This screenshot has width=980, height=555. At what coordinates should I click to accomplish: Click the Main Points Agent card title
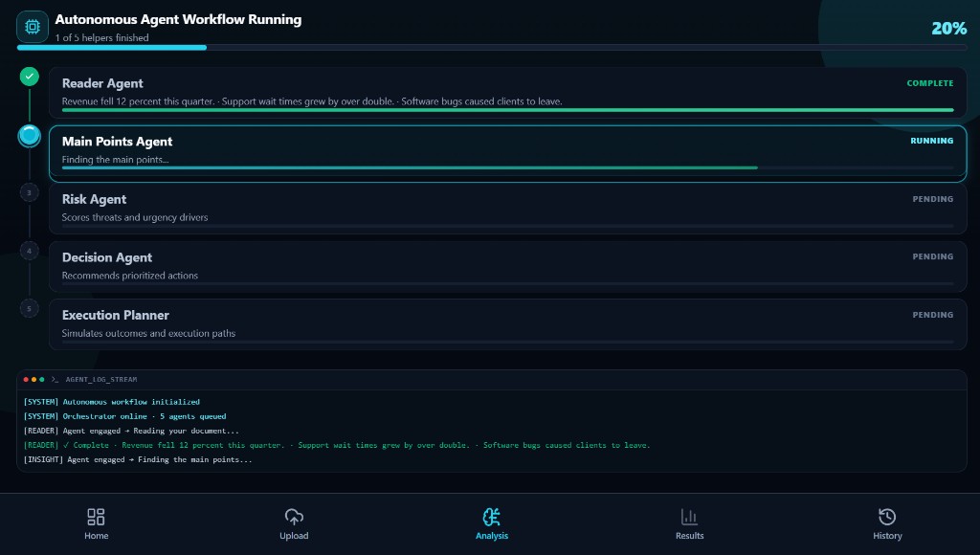point(117,142)
